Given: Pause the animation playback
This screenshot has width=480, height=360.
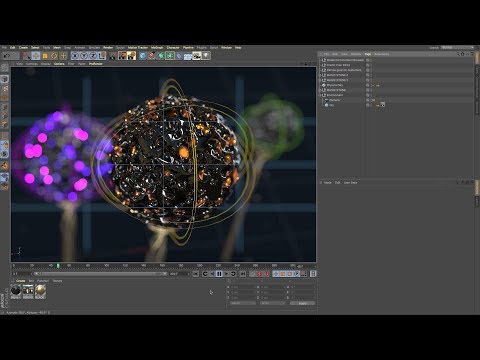Looking at the screenshot, I should [x=219, y=274].
